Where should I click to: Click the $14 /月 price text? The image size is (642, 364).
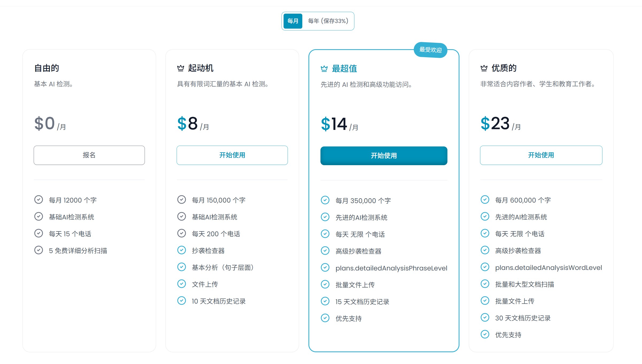coord(339,124)
